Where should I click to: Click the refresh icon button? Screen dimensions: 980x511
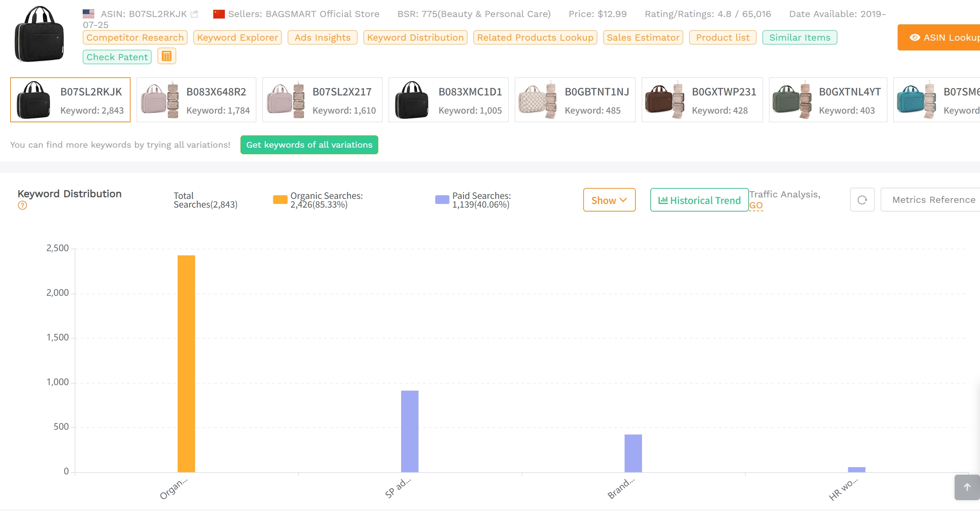point(862,200)
